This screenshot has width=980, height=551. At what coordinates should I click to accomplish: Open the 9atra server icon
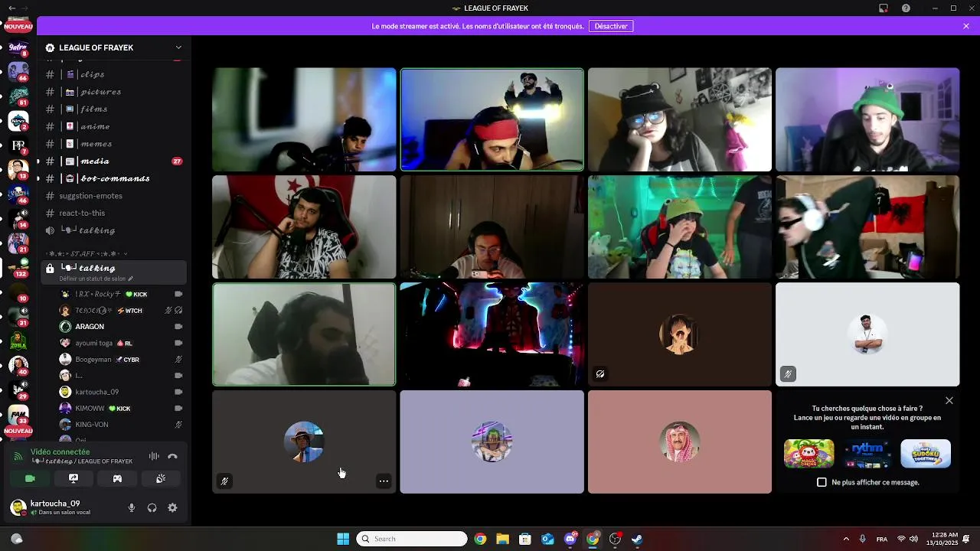[18, 47]
